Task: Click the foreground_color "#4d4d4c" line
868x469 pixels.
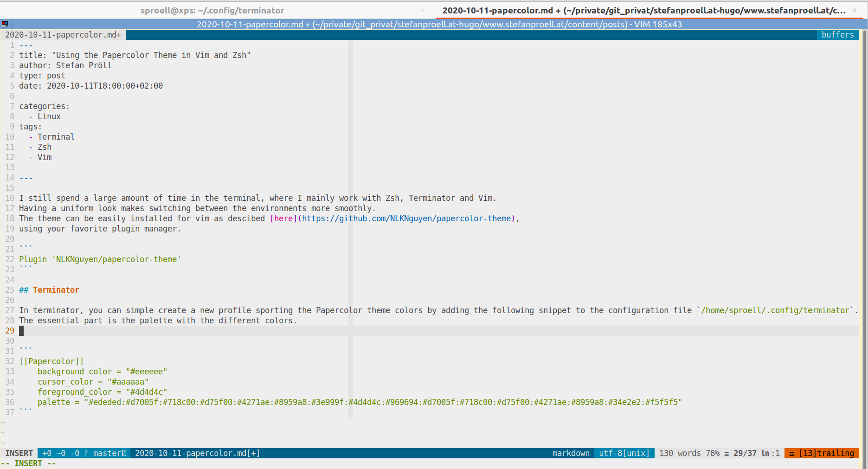Action: (x=103, y=392)
